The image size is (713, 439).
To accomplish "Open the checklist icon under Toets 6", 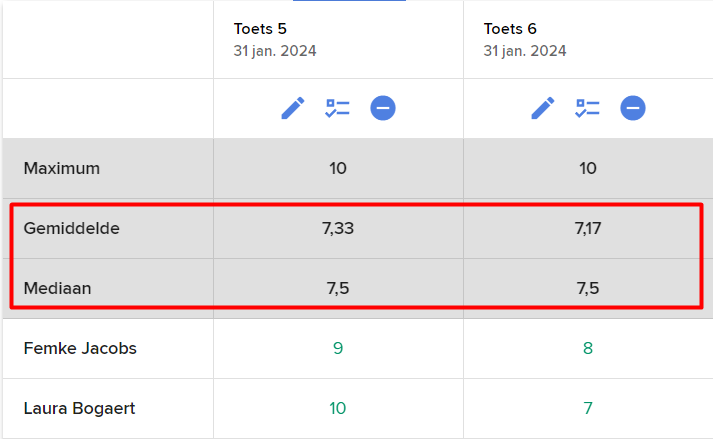I will 587,108.
